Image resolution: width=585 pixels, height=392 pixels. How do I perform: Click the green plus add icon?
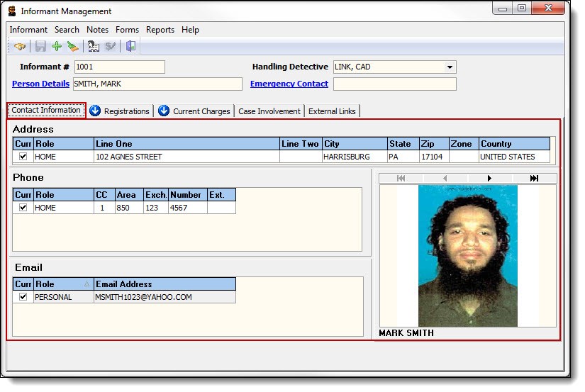pos(57,47)
